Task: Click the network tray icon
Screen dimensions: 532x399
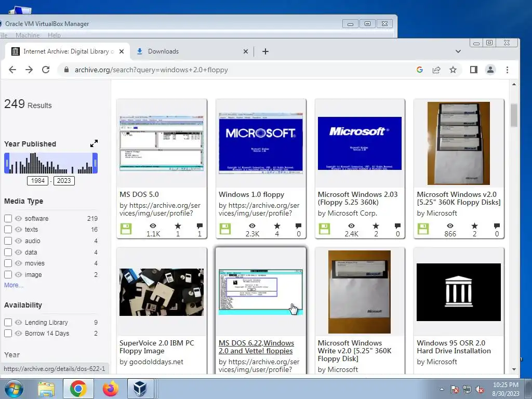Action: pos(467,390)
